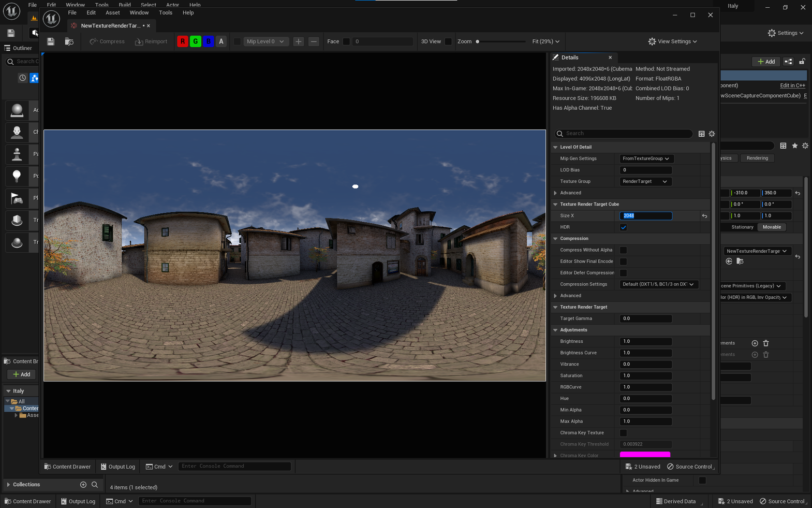Open the Compression Settings dropdown
Screen dimensions: 812x508
coord(658,284)
